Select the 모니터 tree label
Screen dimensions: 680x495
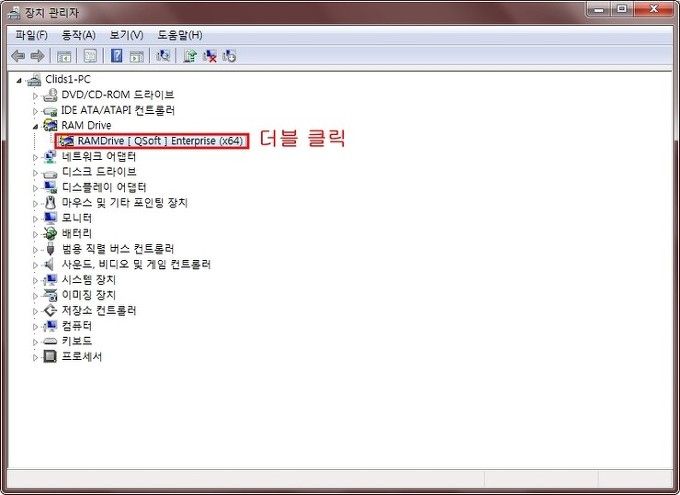[x=76, y=218]
